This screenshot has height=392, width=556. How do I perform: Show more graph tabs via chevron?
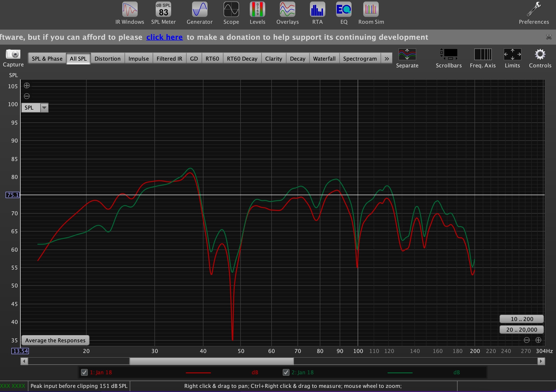point(387,59)
